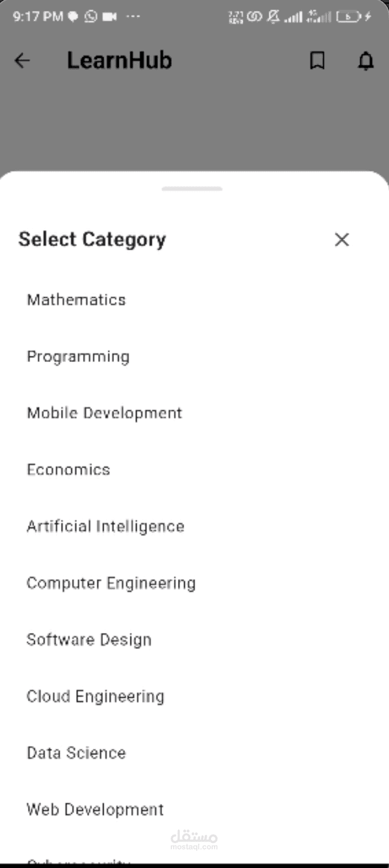389x868 pixels.
Task: Select the Data Science category
Action: click(x=194, y=753)
